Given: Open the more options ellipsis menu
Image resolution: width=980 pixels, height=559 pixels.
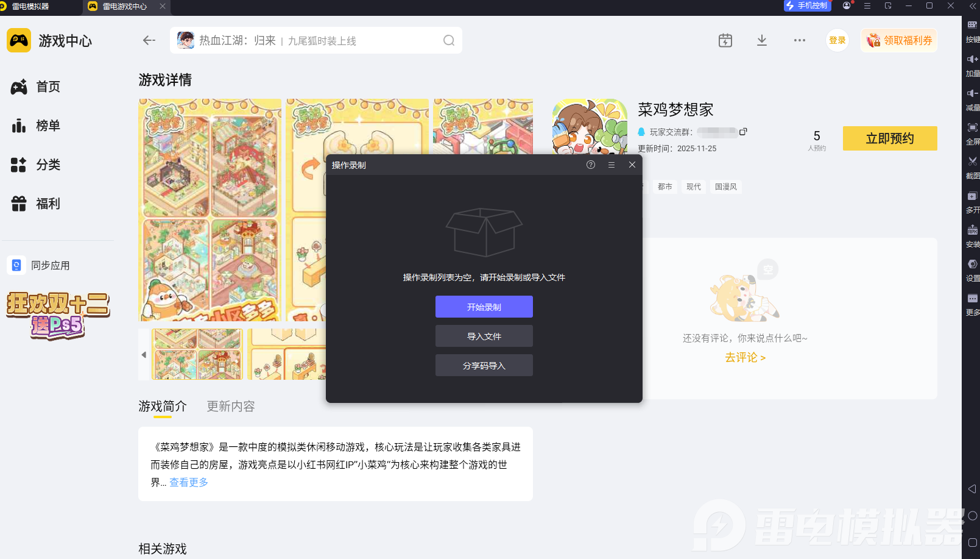Looking at the screenshot, I should pos(799,40).
